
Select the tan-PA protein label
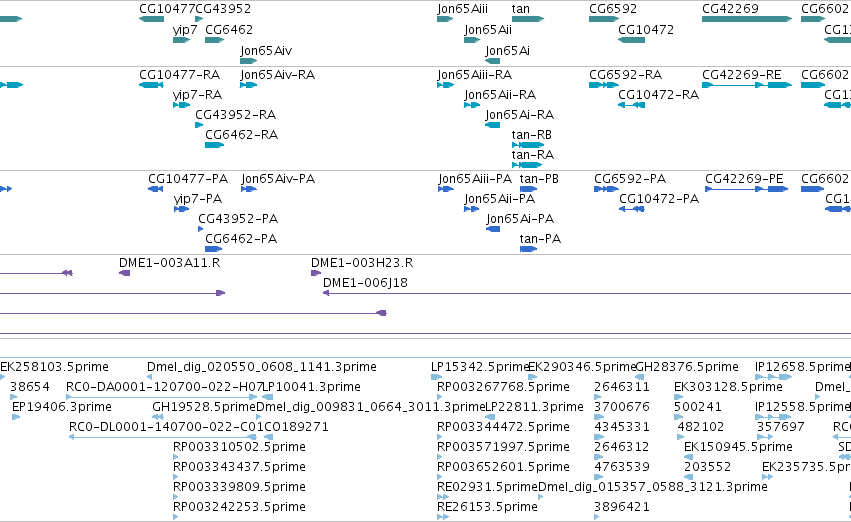tap(540, 239)
